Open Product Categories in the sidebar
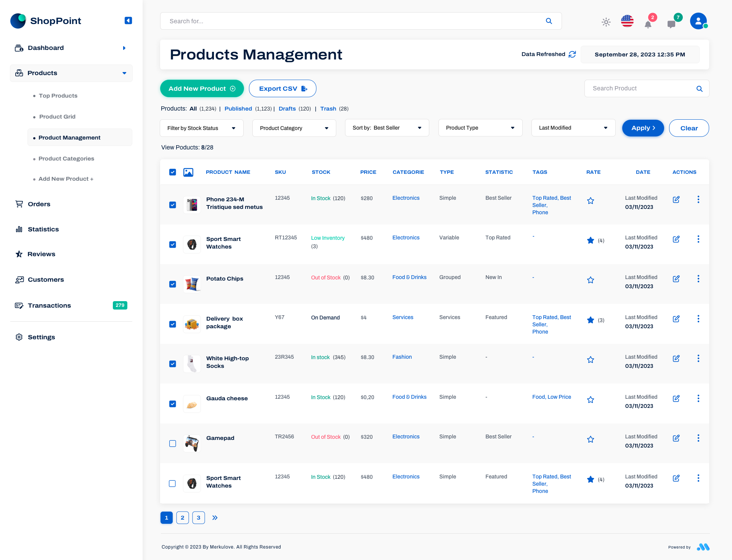The image size is (732, 560). click(x=66, y=158)
